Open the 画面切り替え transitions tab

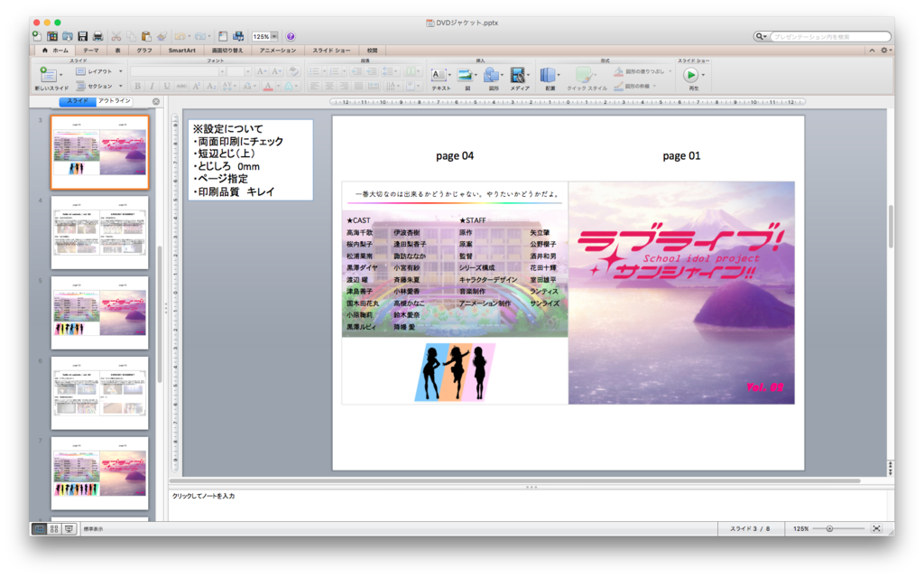(x=227, y=51)
